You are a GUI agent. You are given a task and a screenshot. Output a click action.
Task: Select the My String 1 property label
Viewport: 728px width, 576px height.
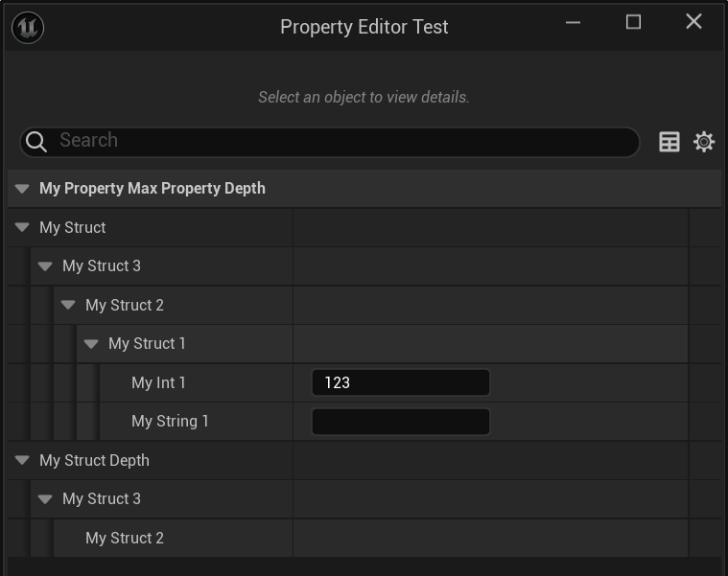[170, 422]
